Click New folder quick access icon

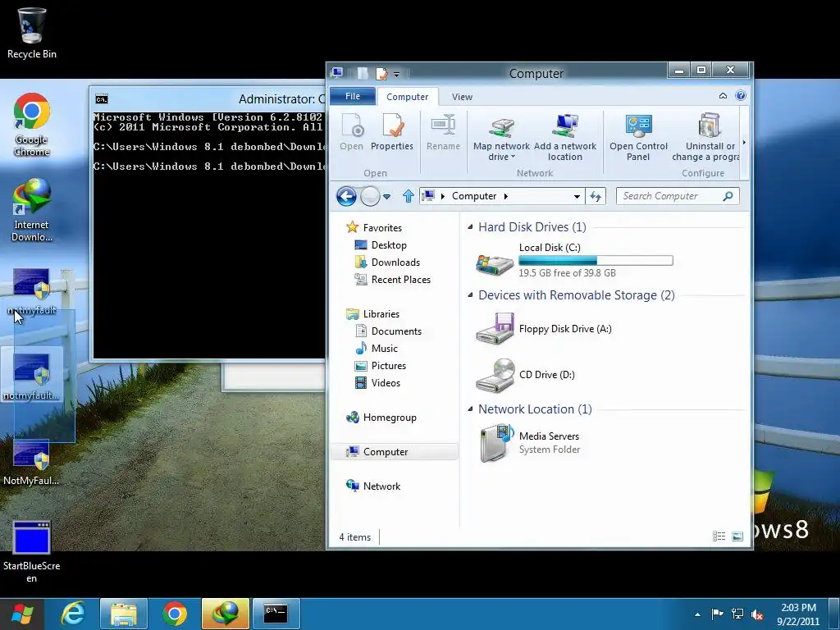pos(363,73)
